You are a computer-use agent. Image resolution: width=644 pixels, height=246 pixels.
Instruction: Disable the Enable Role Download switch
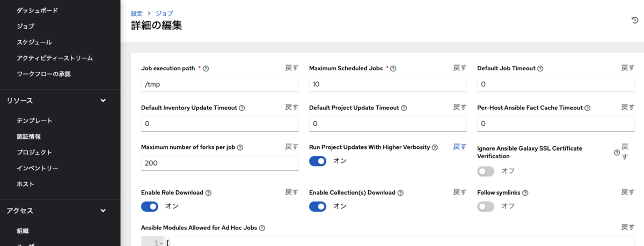150,206
